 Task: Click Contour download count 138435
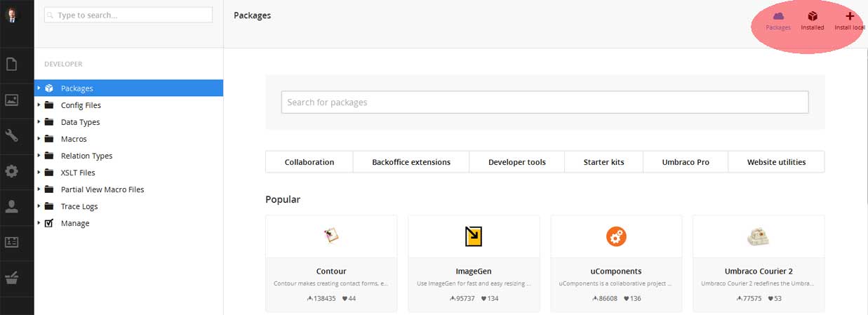(x=322, y=298)
